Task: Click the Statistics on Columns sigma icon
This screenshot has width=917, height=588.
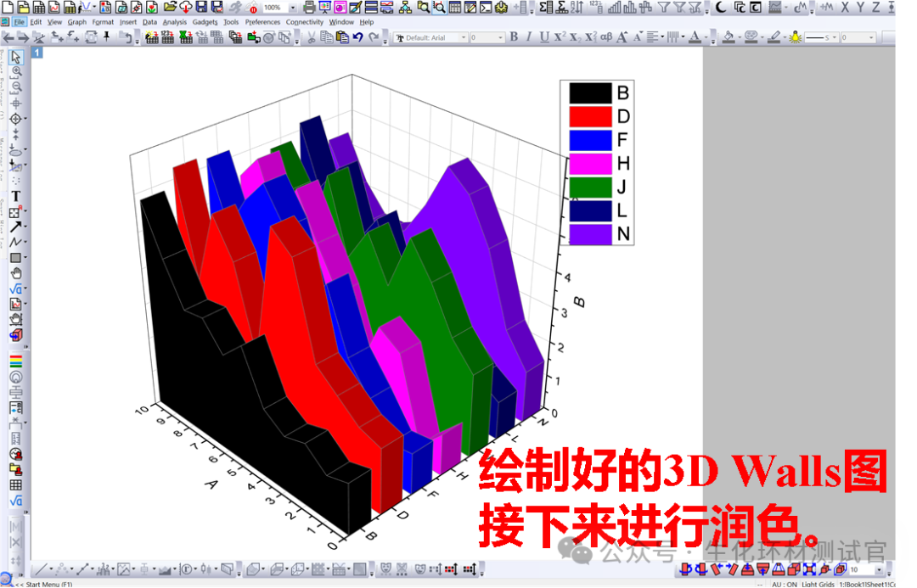Action: pyautogui.click(x=546, y=8)
